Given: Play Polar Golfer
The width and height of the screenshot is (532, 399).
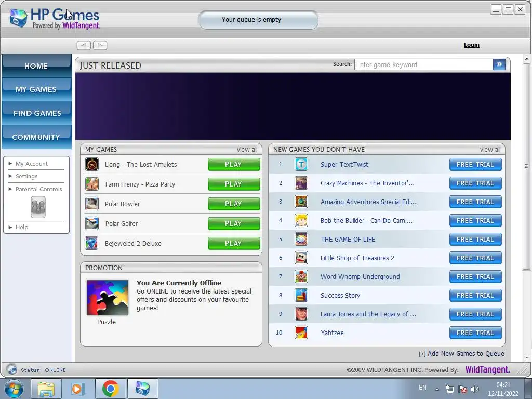Looking at the screenshot, I should pyautogui.click(x=234, y=223).
